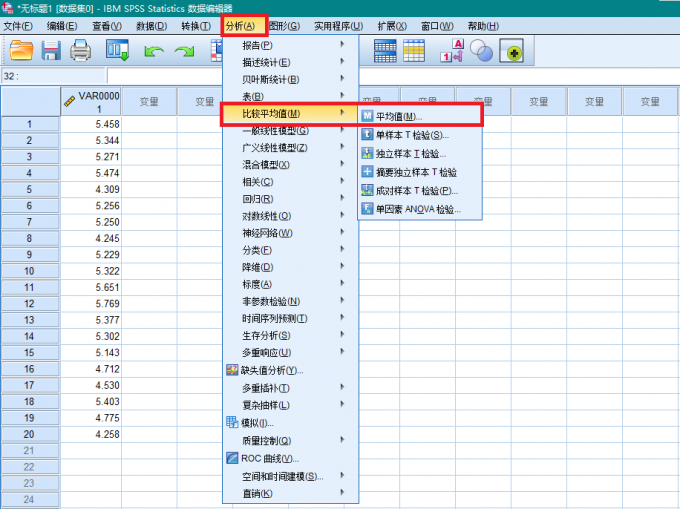Open the 实用程序(U) menu
Image resolution: width=680 pixels, height=509 pixels.
(338, 26)
